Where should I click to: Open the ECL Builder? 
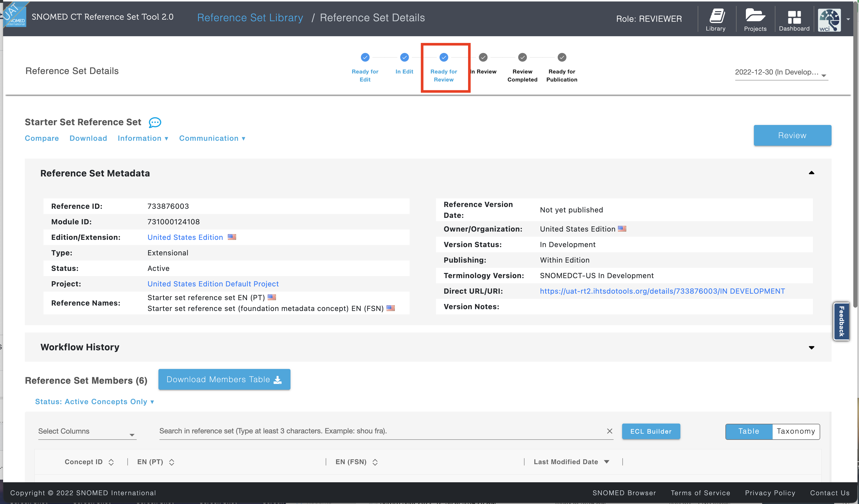point(651,431)
